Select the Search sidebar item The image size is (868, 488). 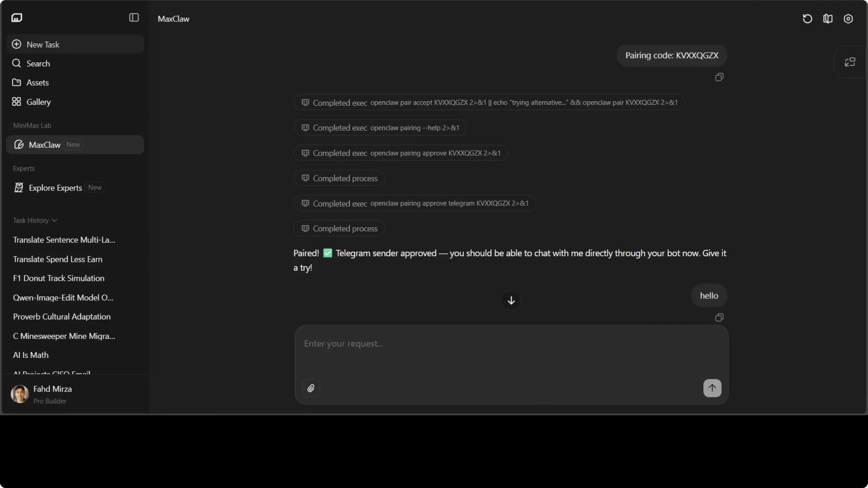(38, 63)
